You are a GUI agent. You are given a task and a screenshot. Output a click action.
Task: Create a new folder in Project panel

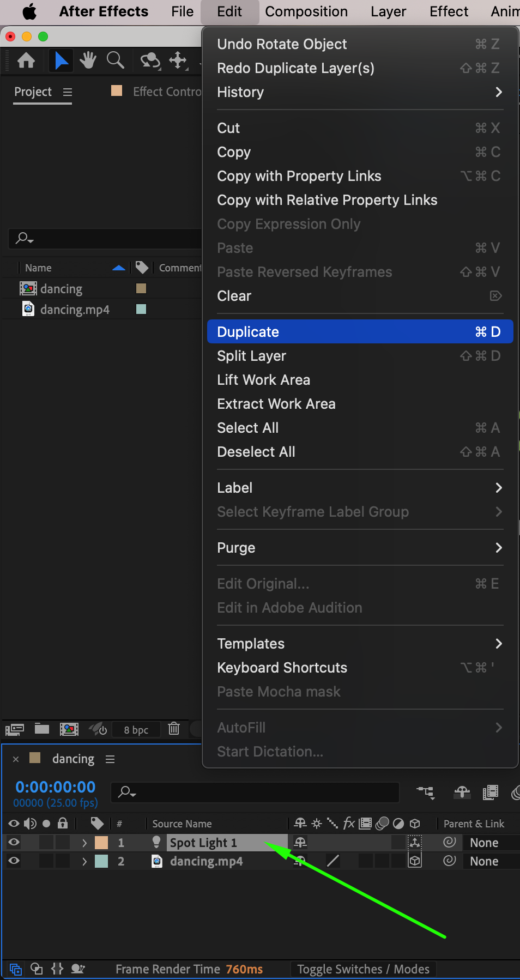pyautogui.click(x=42, y=729)
